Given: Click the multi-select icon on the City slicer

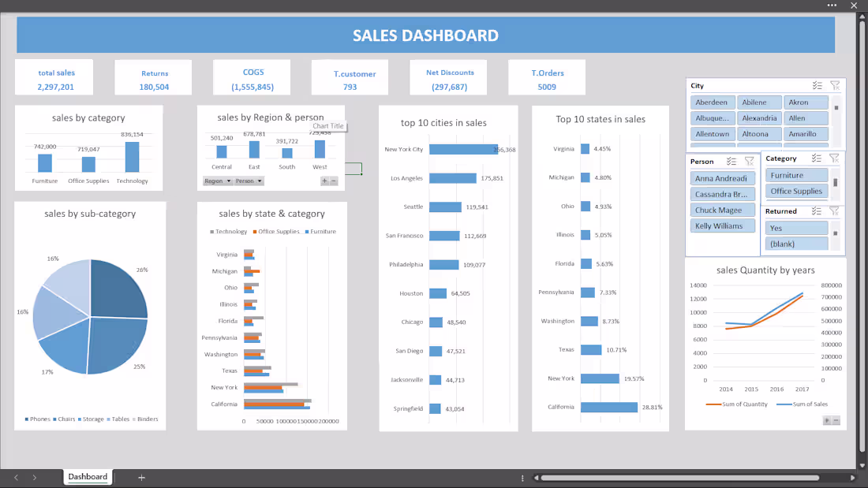Looking at the screenshot, I should [x=817, y=84].
